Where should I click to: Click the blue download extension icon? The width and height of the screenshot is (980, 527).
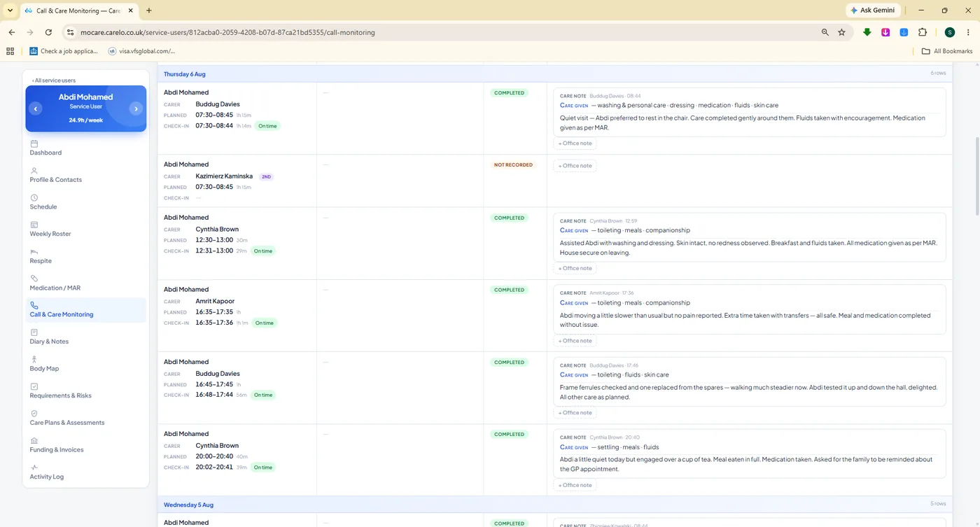tap(904, 32)
